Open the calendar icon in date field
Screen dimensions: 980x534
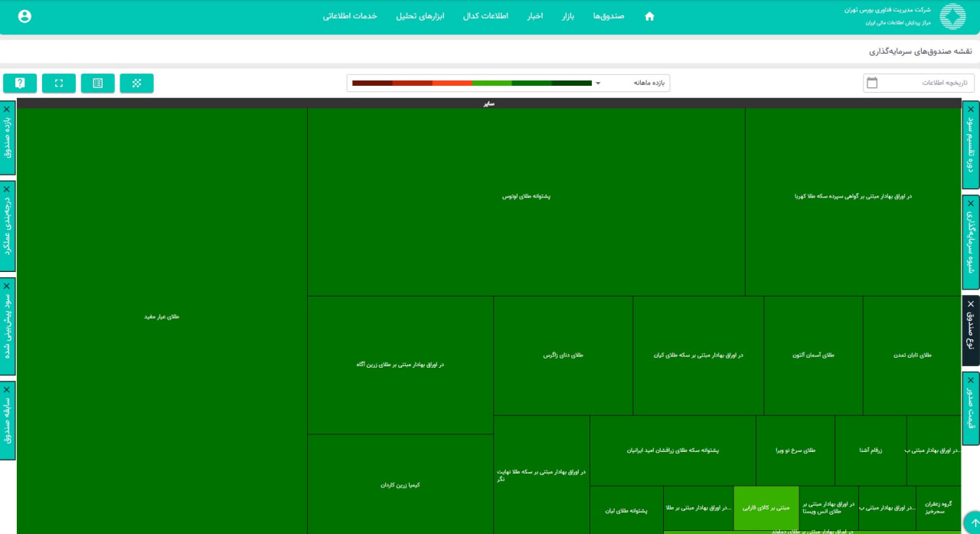point(872,83)
